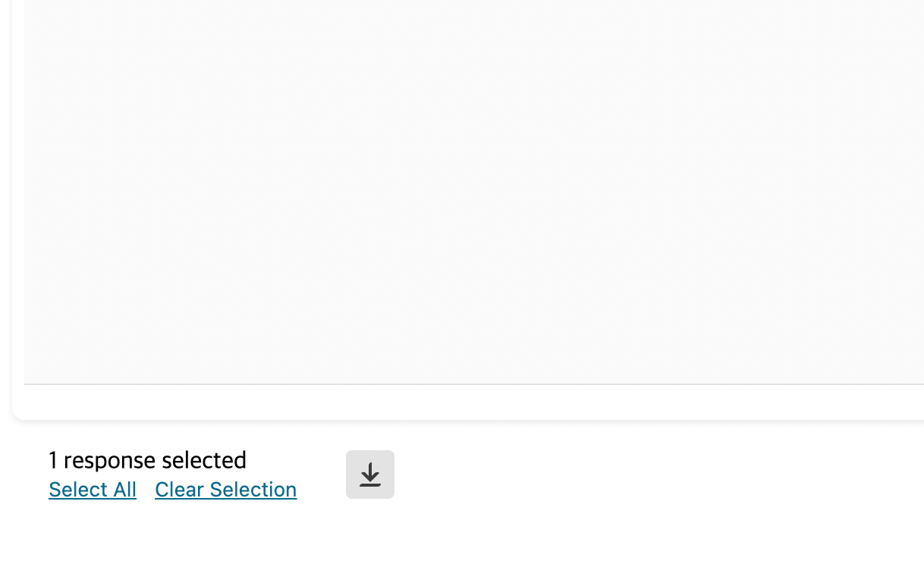
Task: Click the word 'Clear' in Clear Selection link
Action: pyautogui.click(x=180, y=490)
